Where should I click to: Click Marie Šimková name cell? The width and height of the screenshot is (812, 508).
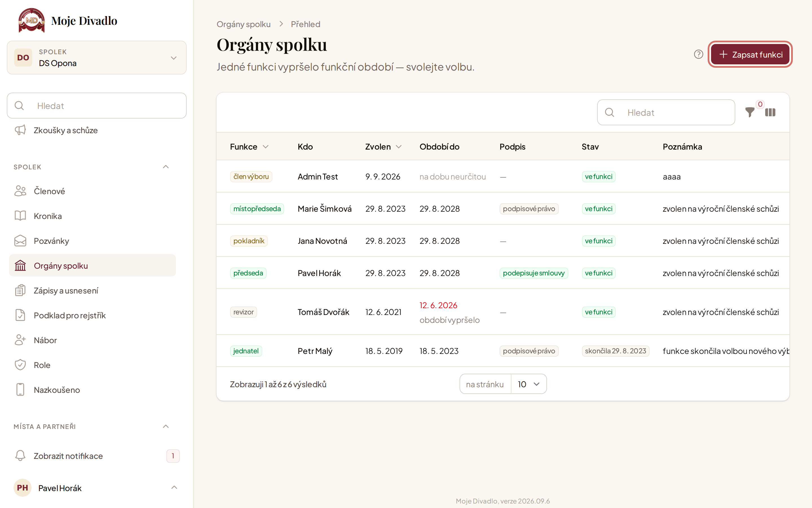click(325, 209)
